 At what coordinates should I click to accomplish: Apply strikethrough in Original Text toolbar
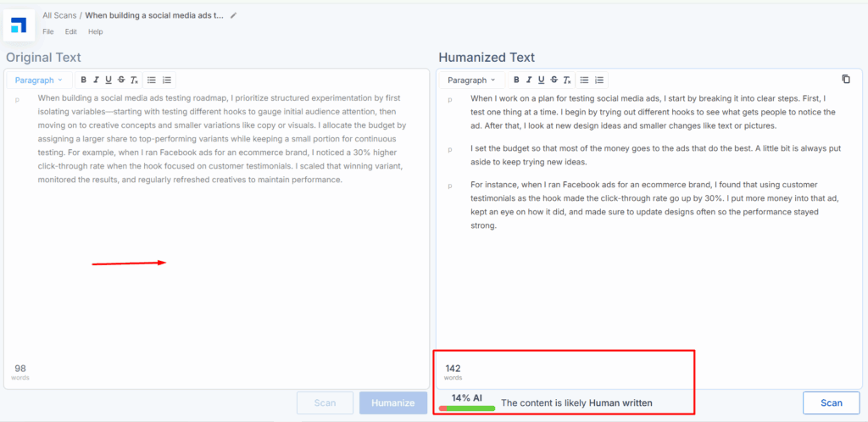coord(121,80)
